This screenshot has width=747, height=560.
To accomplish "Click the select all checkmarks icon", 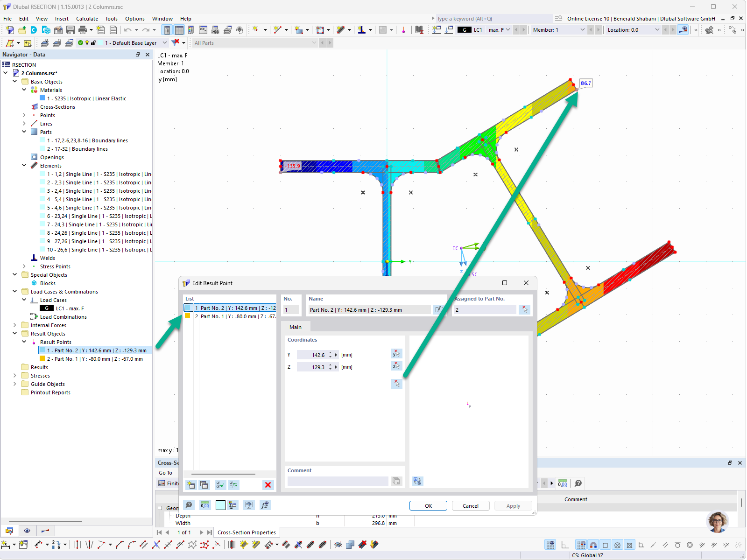I will (x=220, y=485).
